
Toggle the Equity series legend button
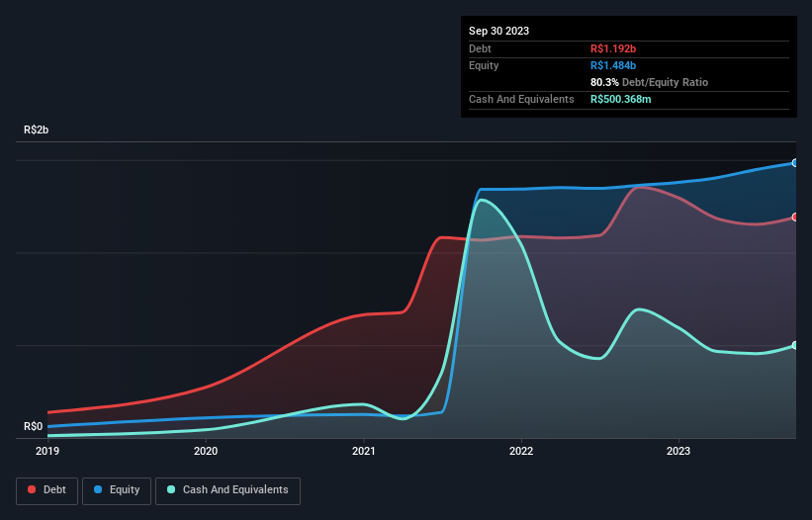[117, 490]
